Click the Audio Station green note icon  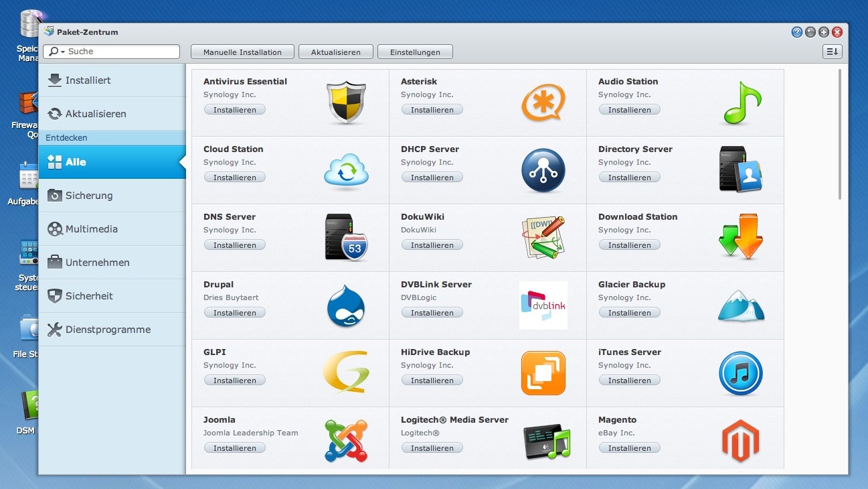pyautogui.click(x=742, y=102)
